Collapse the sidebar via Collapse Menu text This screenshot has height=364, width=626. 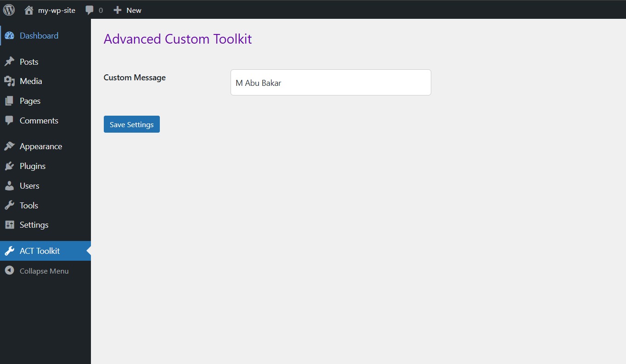pos(44,271)
